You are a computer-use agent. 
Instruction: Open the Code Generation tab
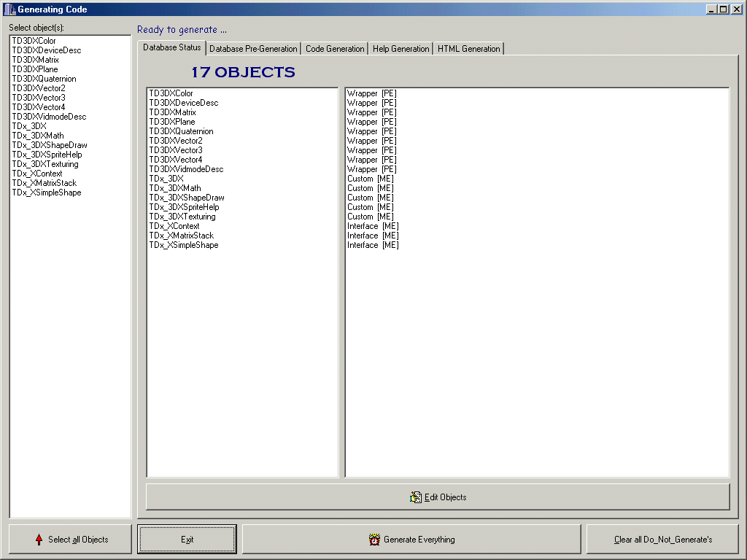[335, 49]
